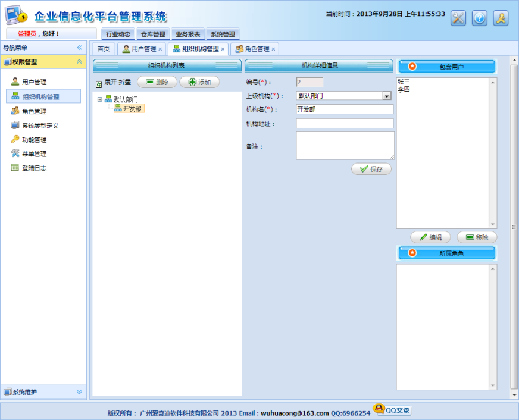519x420 pixels.
Task: Click 展开 to expand all nodes
Action: [x=110, y=82]
